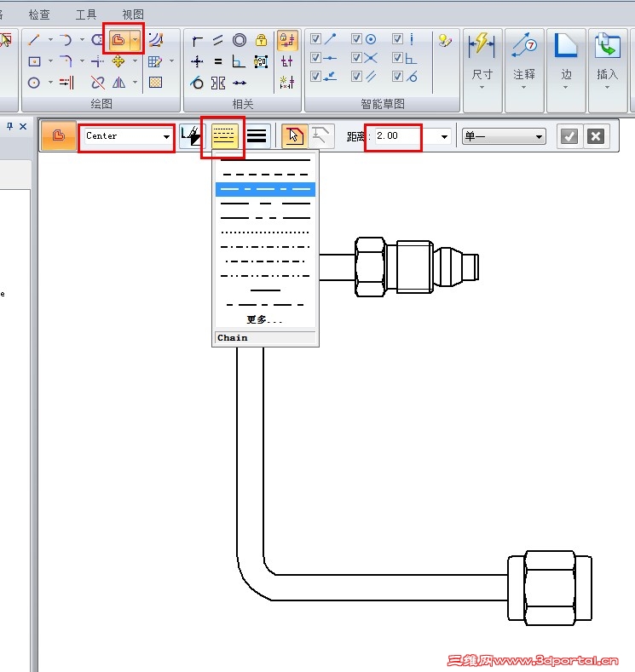Apply the Collinear relationship
Viewport: 635px width, 672px height.
click(240, 83)
